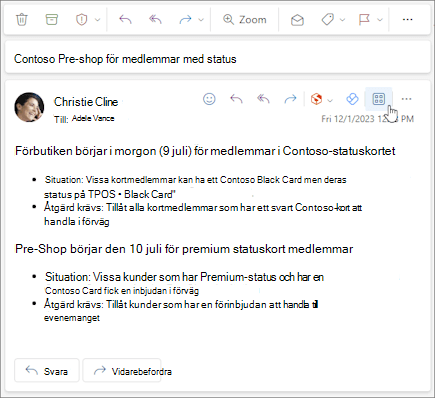Click bullet 'Åtgärd krävs: Tillåt alla kortmedlemmar'

[x=203, y=214]
